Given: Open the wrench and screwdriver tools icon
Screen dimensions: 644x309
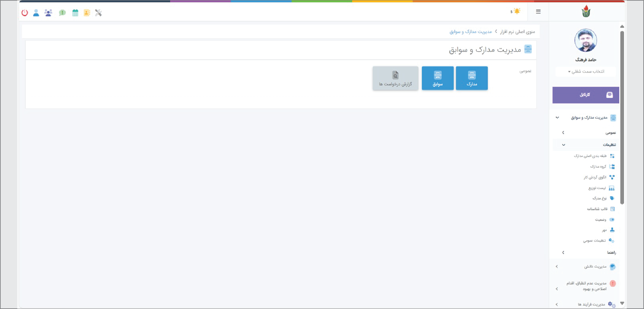Looking at the screenshot, I should pos(99,13).
